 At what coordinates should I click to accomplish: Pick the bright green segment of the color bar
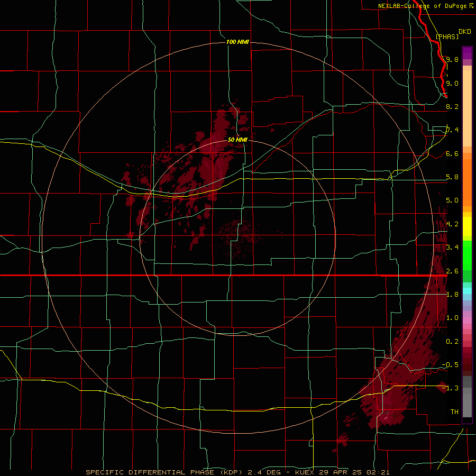(467, 256)
